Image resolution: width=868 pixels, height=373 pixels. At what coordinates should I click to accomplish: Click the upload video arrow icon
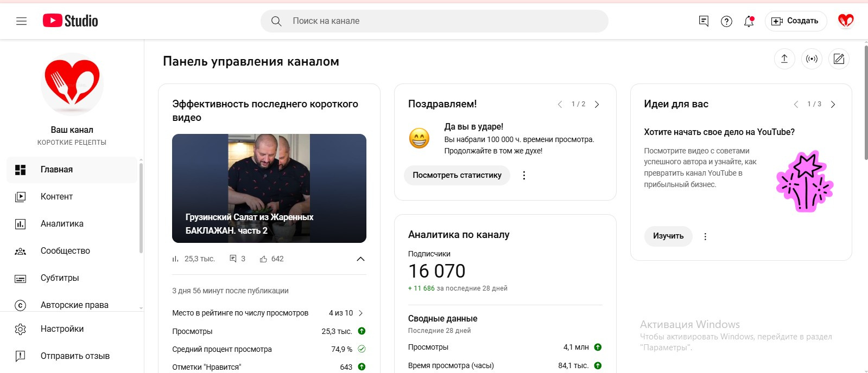click(784, 59)
